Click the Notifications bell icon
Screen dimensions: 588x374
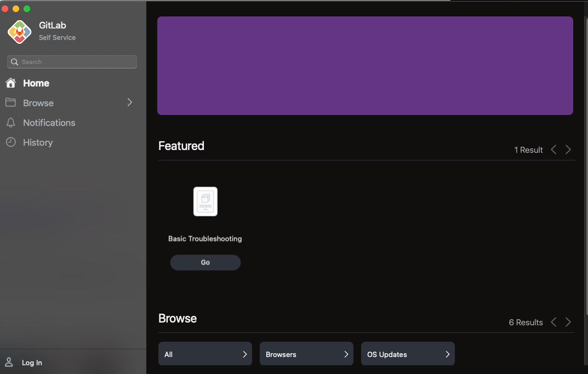[10, 123]
